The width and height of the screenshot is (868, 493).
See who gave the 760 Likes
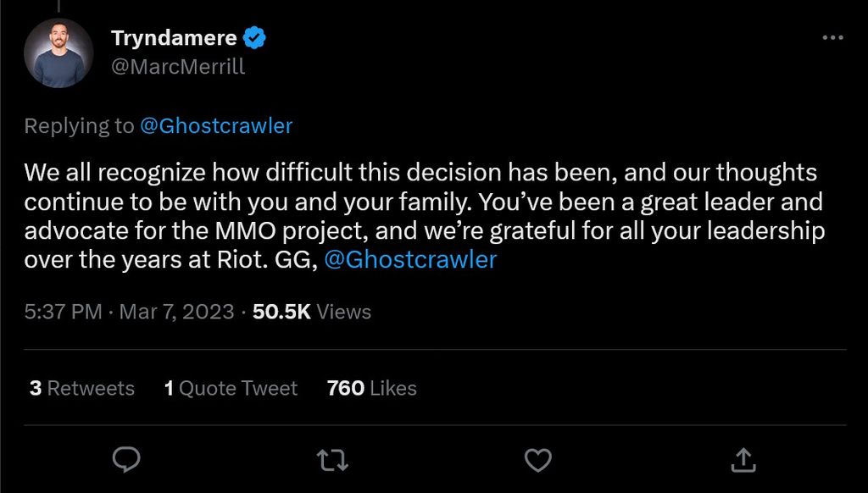point(370,388)
